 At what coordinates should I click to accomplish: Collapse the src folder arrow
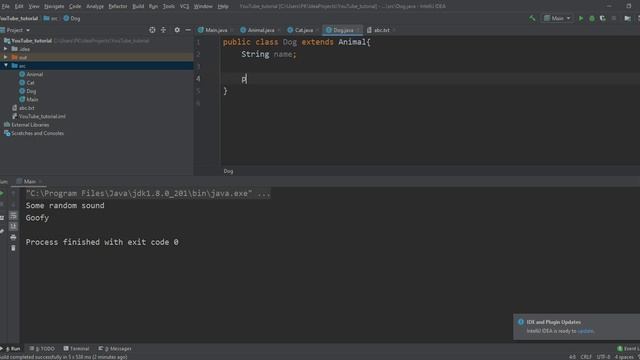click(6, 66)
